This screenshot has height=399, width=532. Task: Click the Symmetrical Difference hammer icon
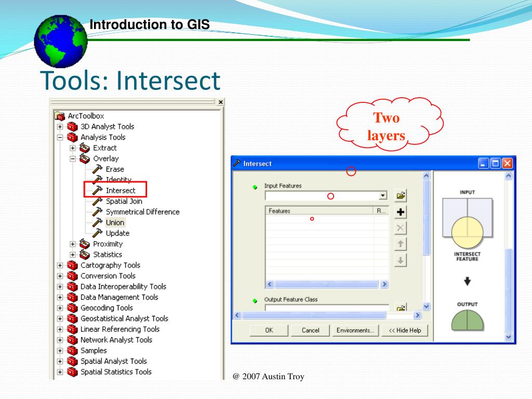pos(97,212)
